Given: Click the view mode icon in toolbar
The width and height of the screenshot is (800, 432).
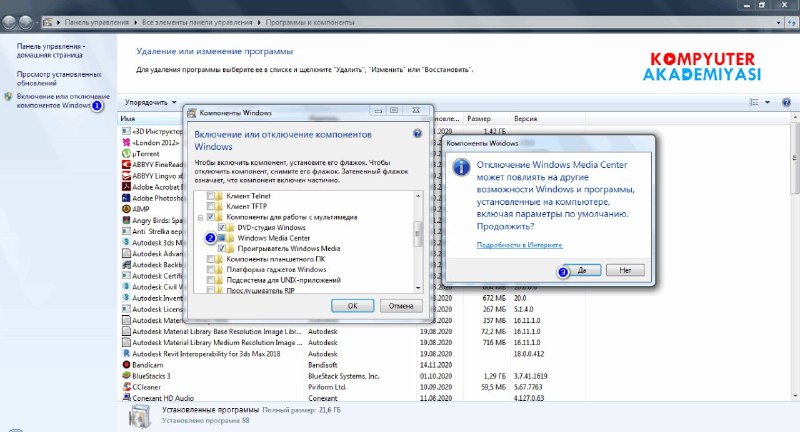Looking at the screenshot, I should tap(754, 103).
